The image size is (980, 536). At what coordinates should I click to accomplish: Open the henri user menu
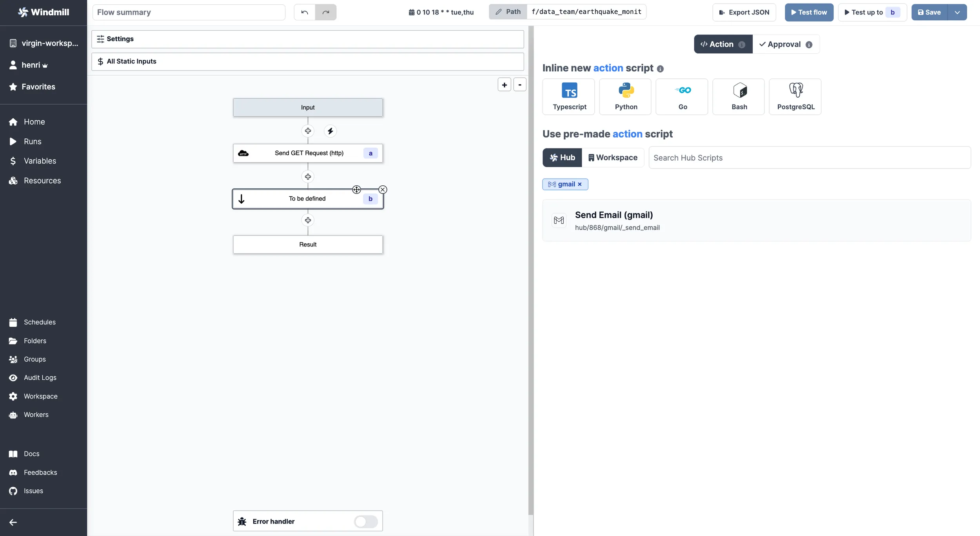pos(29,65)
